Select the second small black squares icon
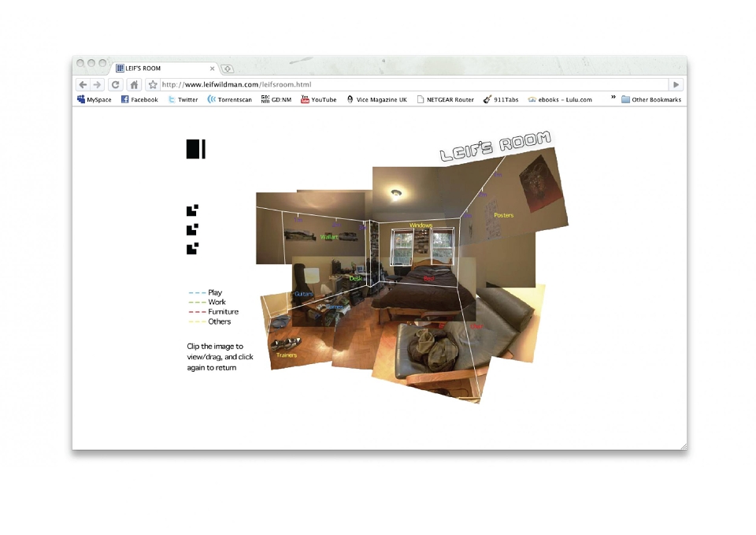The width and height of the screenshot is (756, 535). (192, 229)
